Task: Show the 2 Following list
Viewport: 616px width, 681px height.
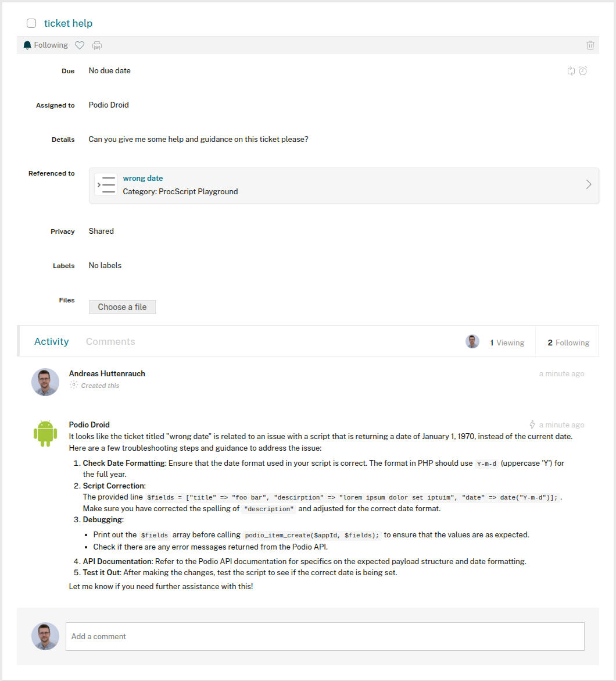Action: pyautogui.click(x=568, y=343)
